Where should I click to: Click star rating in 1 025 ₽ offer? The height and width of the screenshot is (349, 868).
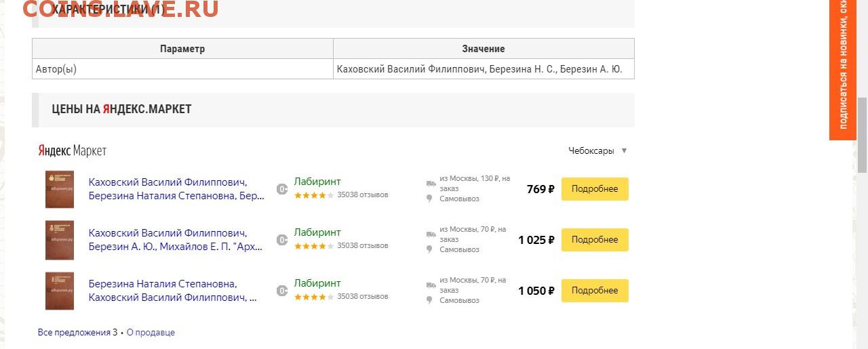(x=314, y=246)
